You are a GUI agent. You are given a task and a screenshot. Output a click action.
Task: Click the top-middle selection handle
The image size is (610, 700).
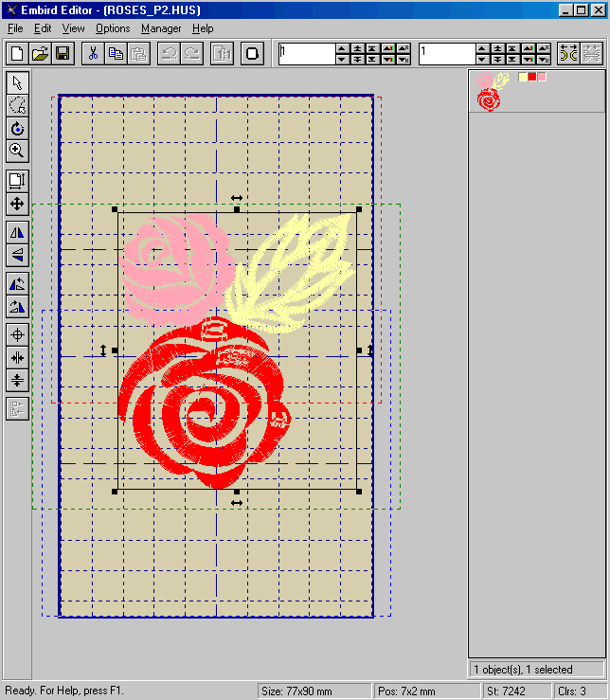237,209
